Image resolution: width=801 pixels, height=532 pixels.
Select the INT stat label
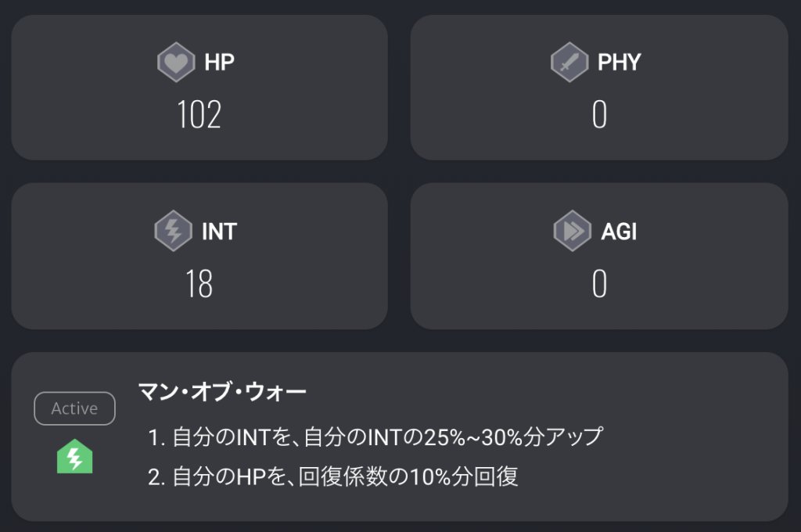pos(219,232)
